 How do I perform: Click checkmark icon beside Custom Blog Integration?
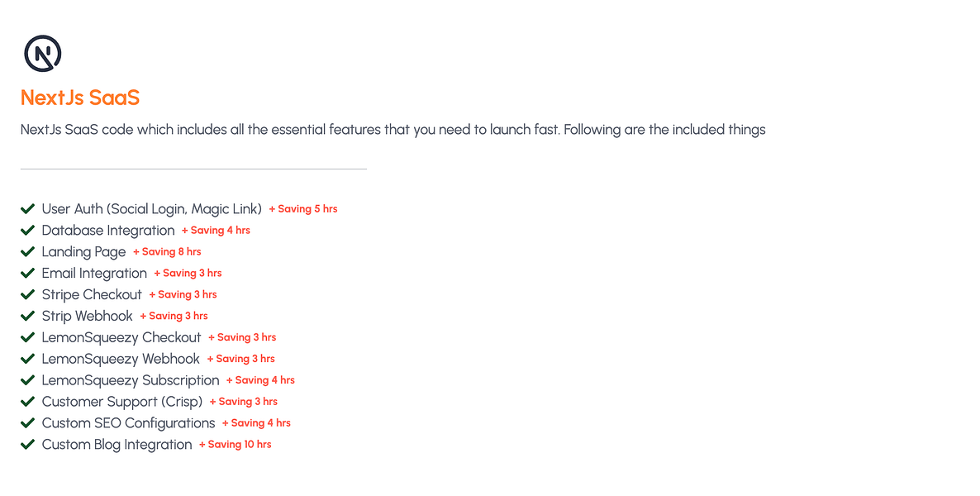coord(27,445)
